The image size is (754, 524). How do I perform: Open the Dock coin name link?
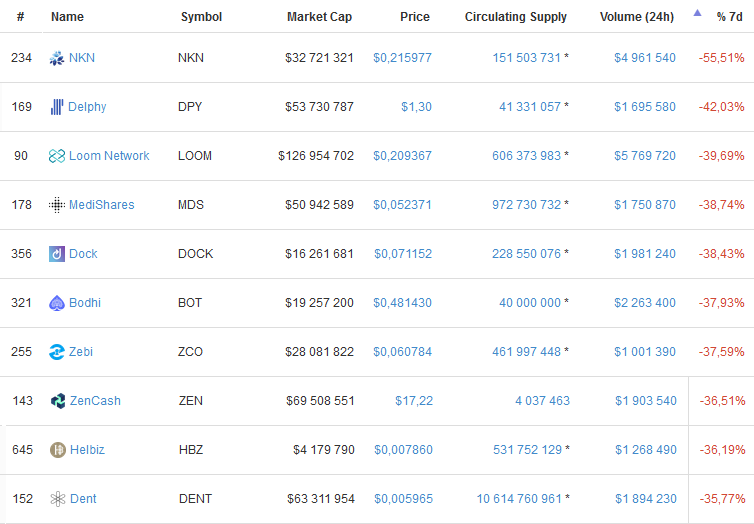pos(83,254)
